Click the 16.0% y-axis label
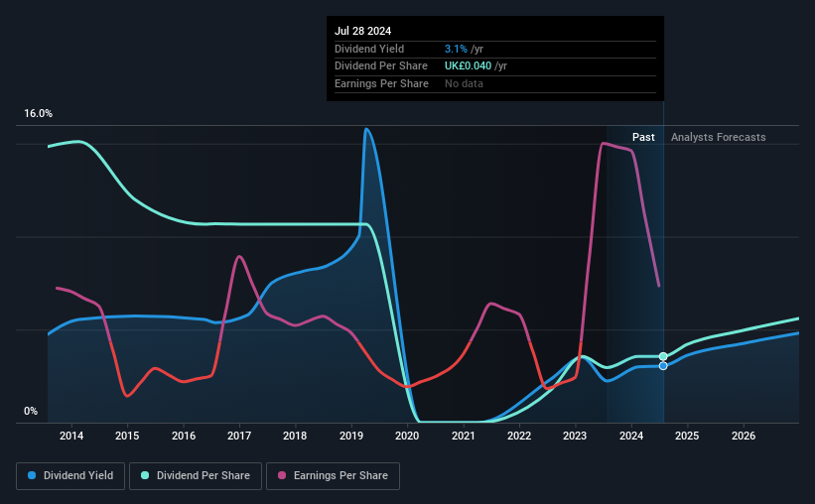 point(38,114)
